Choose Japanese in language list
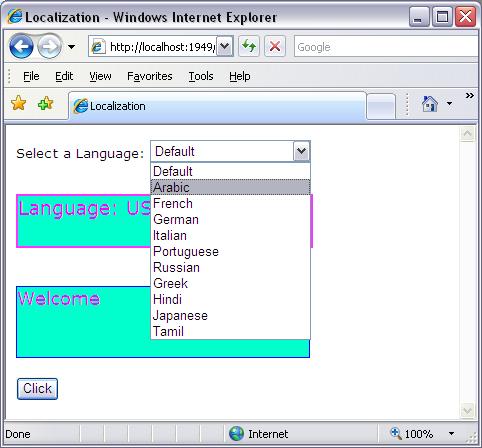Image resolution: width=482 pixels, height=448 pixels. point(231,315)
